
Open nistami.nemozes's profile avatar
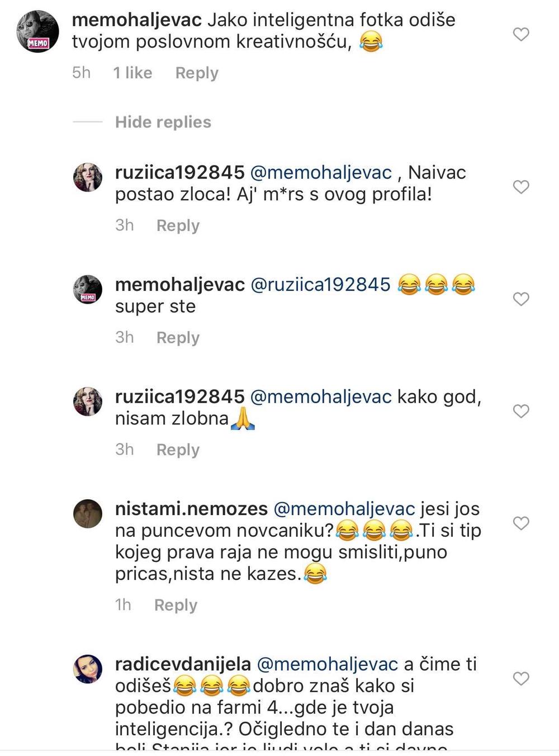click(x=88, y=513)
